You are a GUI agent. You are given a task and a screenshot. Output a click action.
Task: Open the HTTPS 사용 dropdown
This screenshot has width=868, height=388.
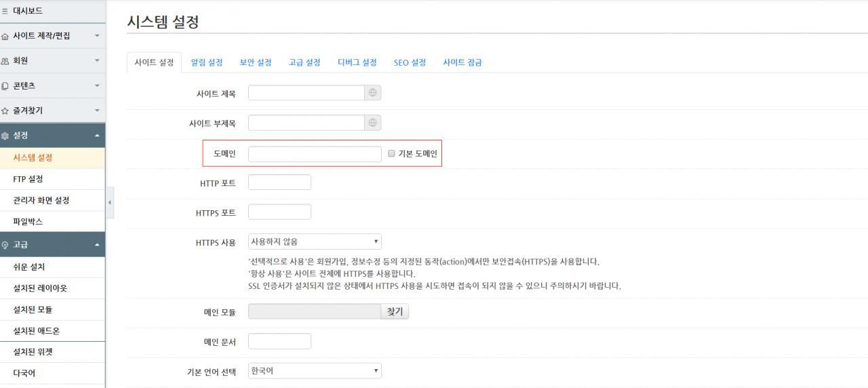[x=315, y=241]
